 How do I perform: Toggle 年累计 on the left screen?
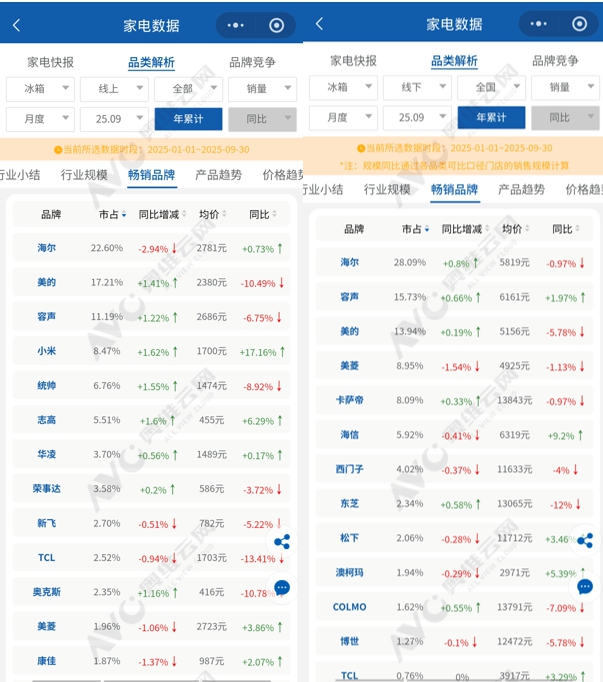[x=188, y=119]
